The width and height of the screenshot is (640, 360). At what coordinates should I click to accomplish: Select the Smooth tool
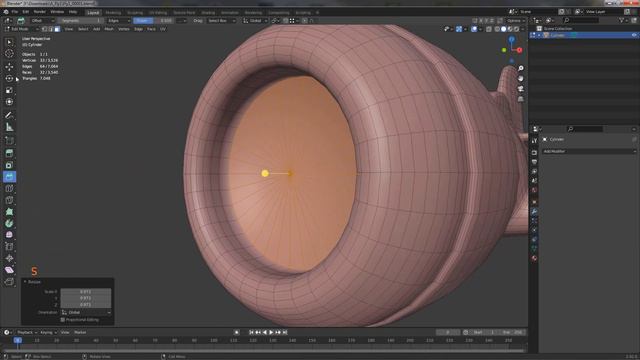[9, 235]
